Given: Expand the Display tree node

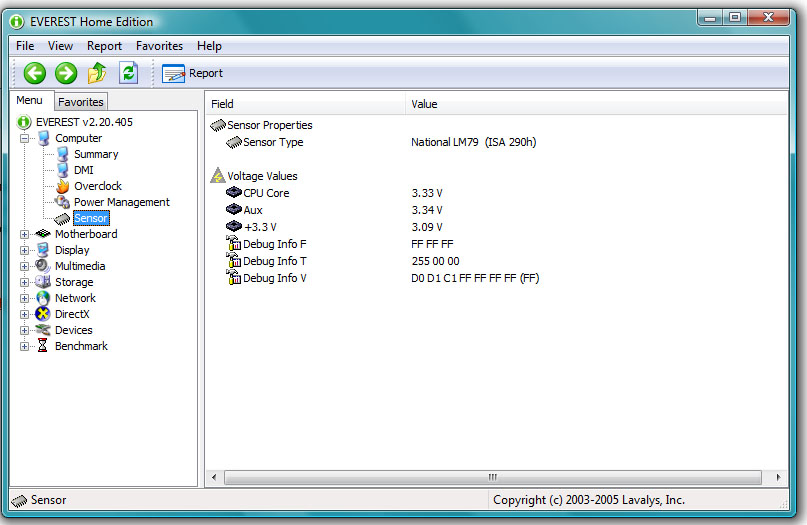Looking at the screenshot, I should (x=24, y=250).
